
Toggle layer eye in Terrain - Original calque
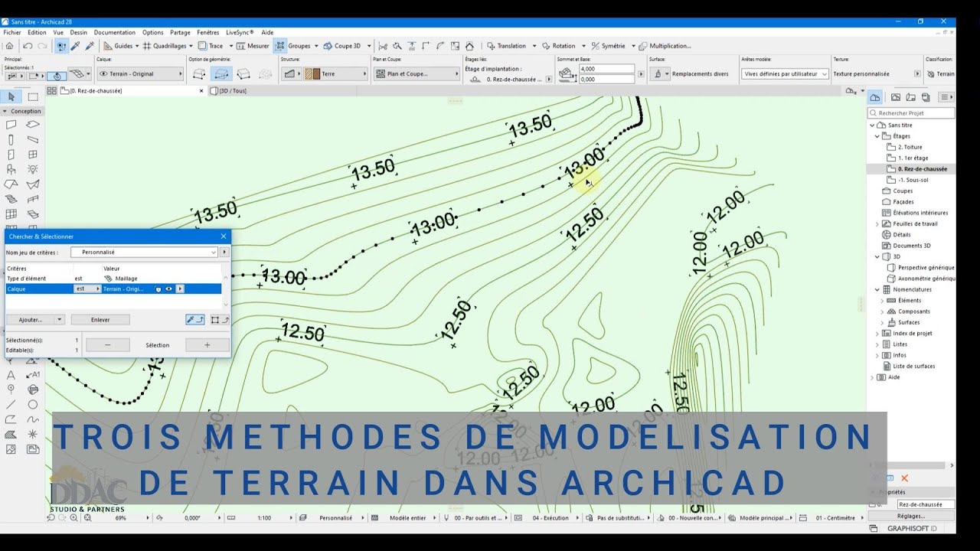[x=103, y=74]
